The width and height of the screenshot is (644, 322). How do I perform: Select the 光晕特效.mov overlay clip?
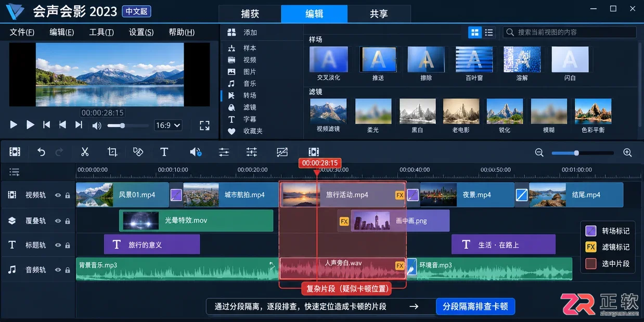(196, 221)
